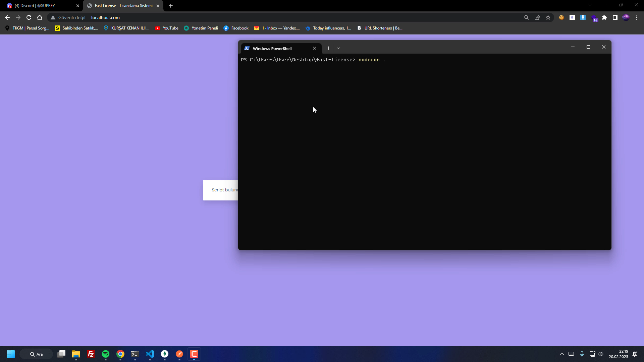
Task: Expand hidden system tray icons
Action: (x=562, y=354)
